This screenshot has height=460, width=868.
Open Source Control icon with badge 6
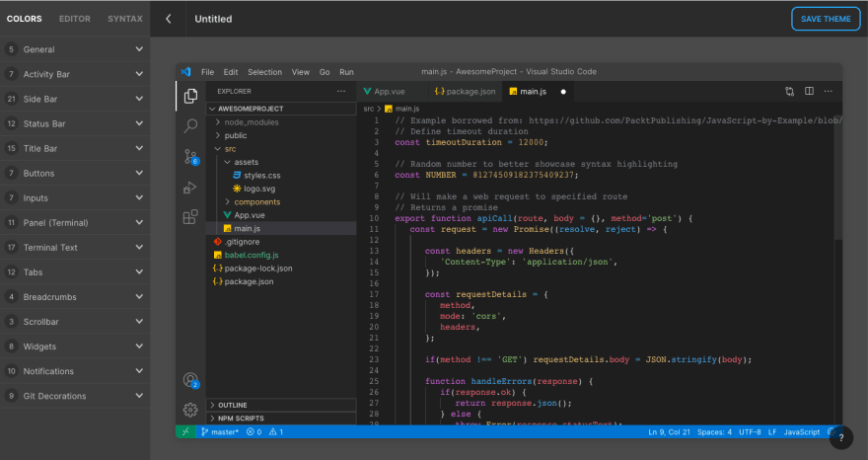(x=191, y=157)
